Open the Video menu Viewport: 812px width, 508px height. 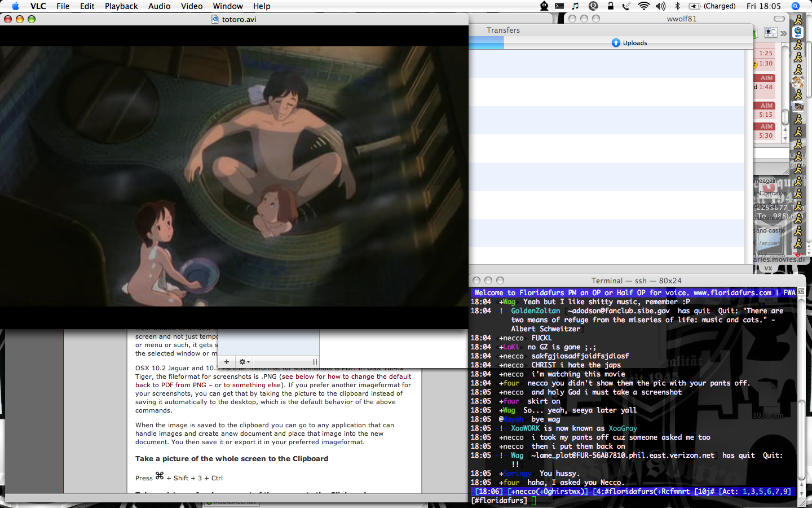192,6
